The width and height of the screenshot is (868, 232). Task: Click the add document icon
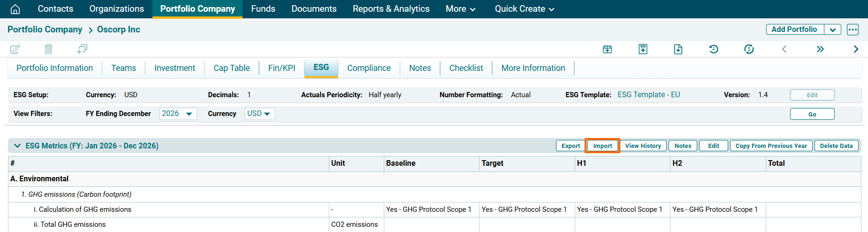point(678,49)
